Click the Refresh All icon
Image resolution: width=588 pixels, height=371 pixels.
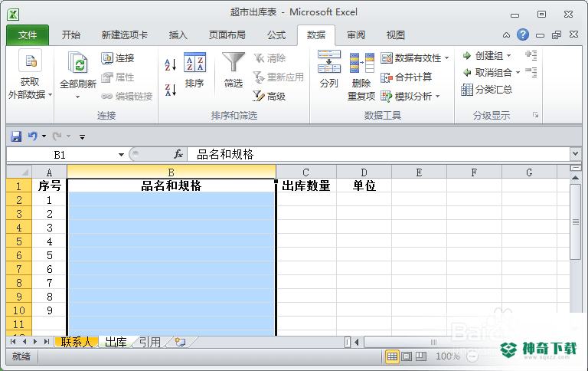click(x=77, y=62)
